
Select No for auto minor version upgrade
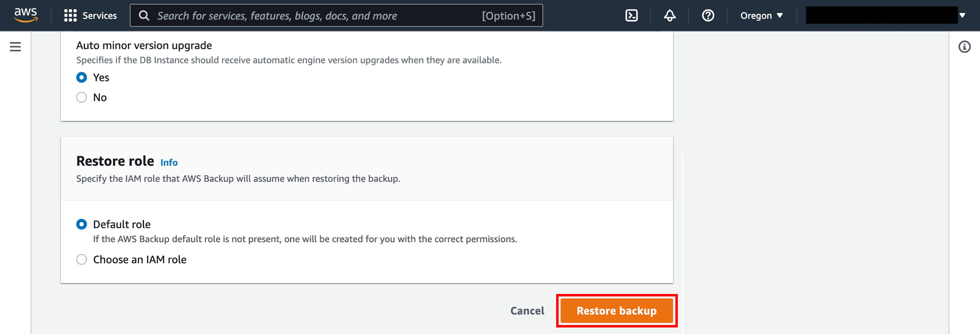(x=82, y=97)
